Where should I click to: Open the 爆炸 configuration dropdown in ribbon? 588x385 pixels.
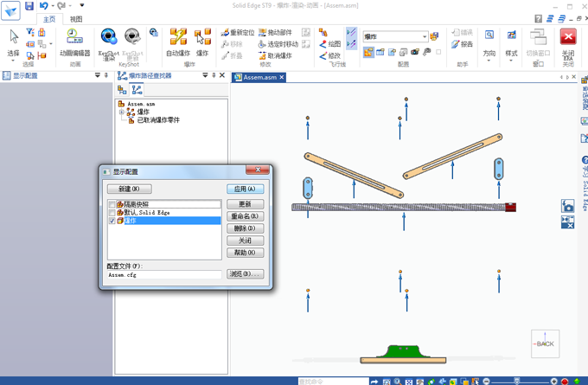[x=425, y=36]
